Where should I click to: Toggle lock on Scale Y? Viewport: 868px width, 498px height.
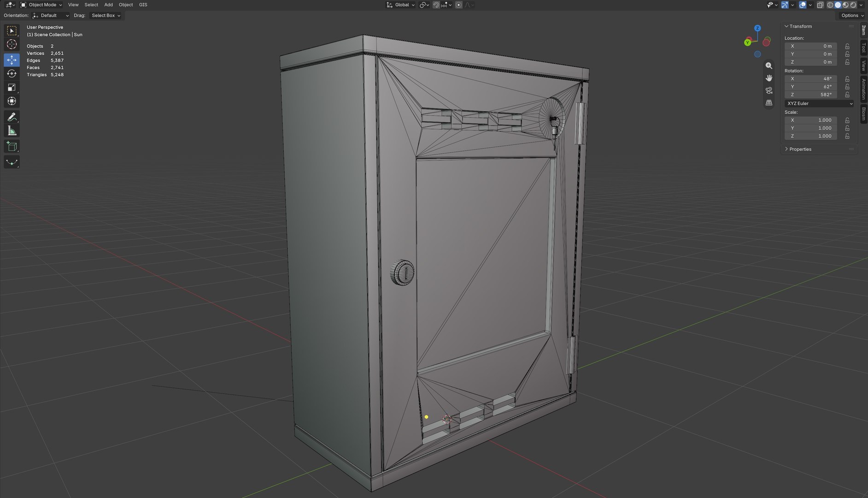[847, 128]
